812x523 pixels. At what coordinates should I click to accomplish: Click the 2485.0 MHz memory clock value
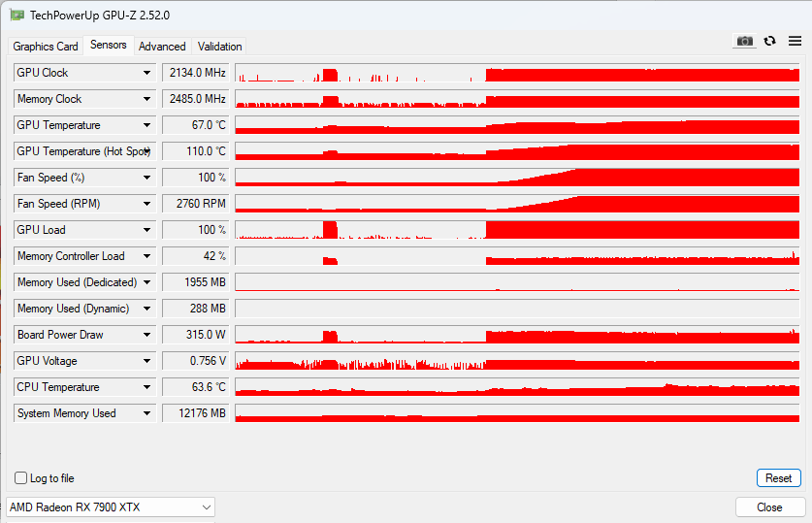coord(196,99)
